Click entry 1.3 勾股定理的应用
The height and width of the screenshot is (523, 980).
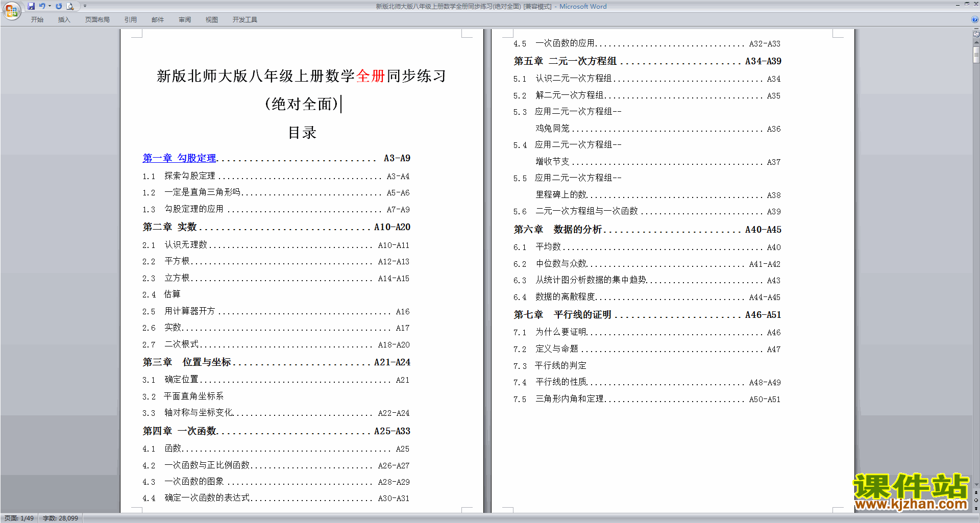point(276,209)
